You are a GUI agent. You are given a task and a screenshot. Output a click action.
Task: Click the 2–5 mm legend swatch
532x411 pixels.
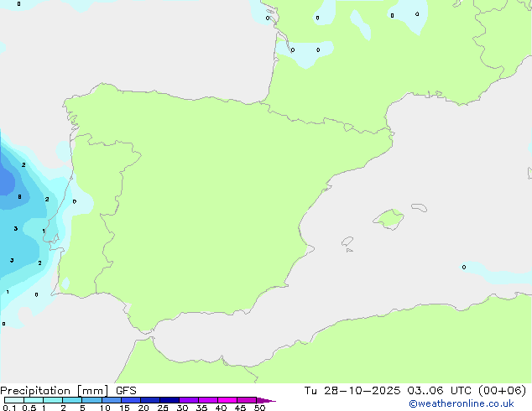tap(72, 400)
